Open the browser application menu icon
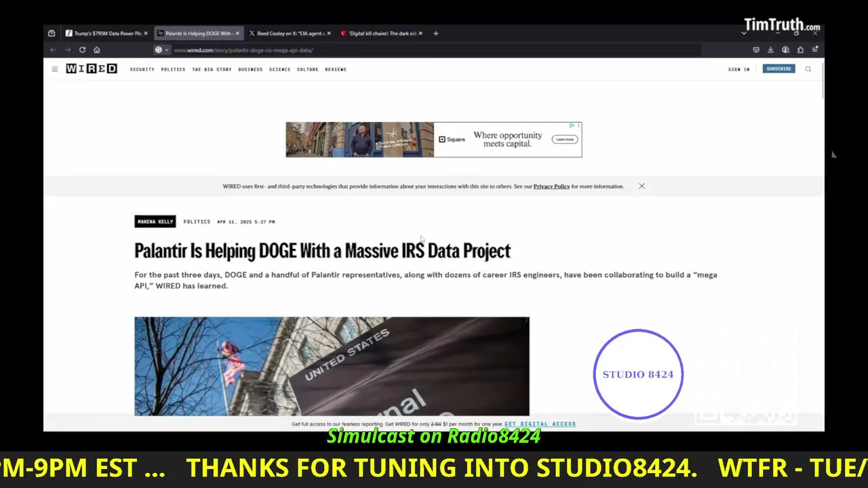 (815, 49)
